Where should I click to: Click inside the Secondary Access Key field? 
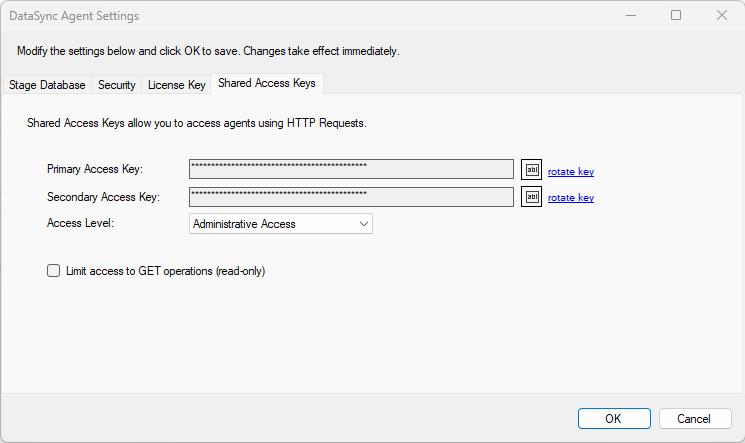tap(351, 197)
